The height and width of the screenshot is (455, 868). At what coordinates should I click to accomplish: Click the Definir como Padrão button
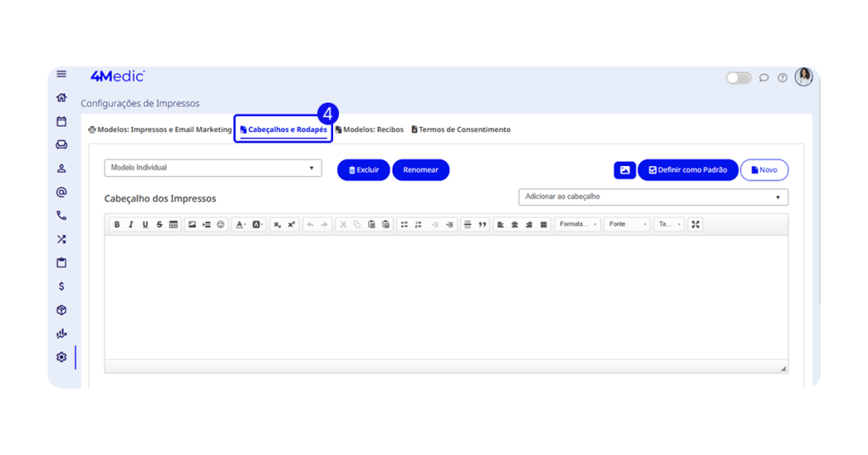pos(687,170)
